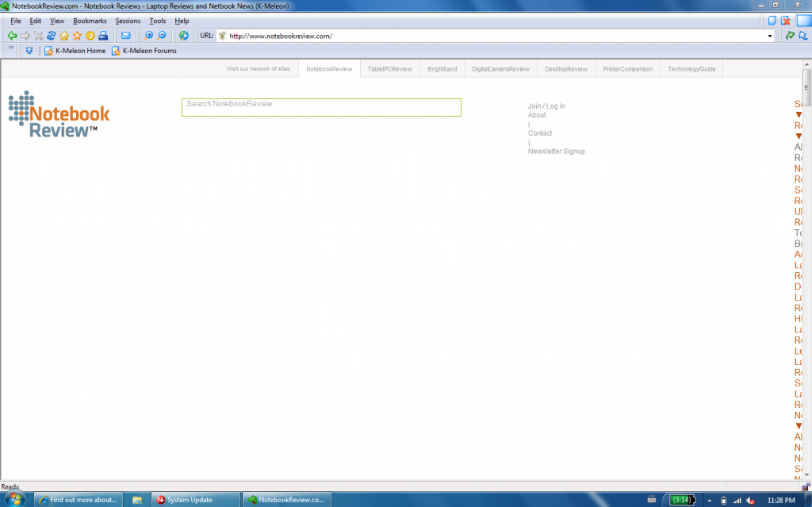Image resolution: width=812 pixels, height=507 pixels.
Task: Click the globe search icon in toolbar
Action: coord(184,36)
